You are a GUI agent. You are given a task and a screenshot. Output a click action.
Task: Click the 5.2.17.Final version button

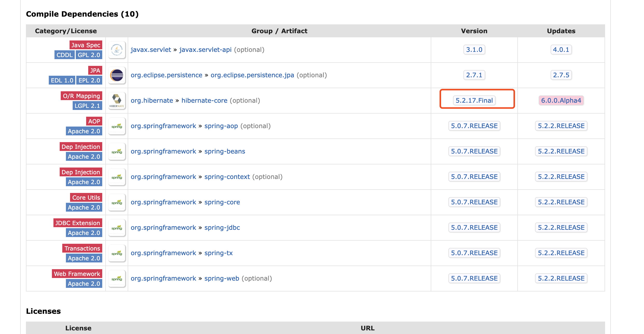click(474, 101)
